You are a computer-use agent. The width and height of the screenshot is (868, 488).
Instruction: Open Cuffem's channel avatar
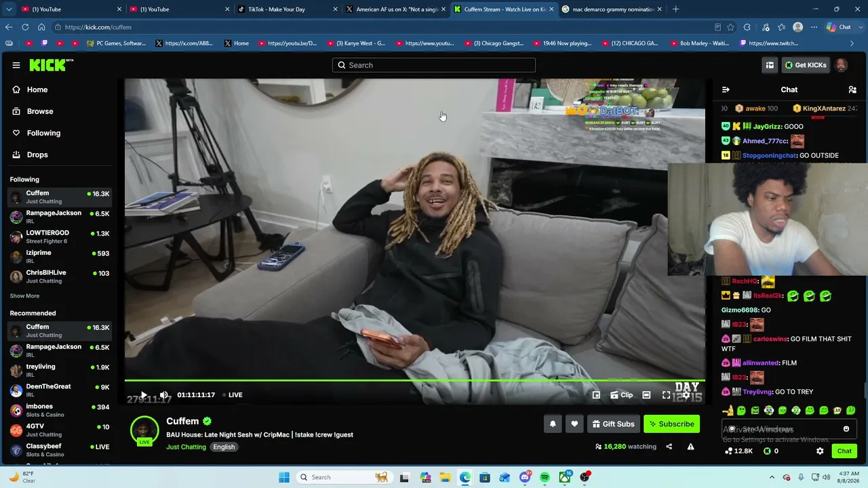(144, 430)
